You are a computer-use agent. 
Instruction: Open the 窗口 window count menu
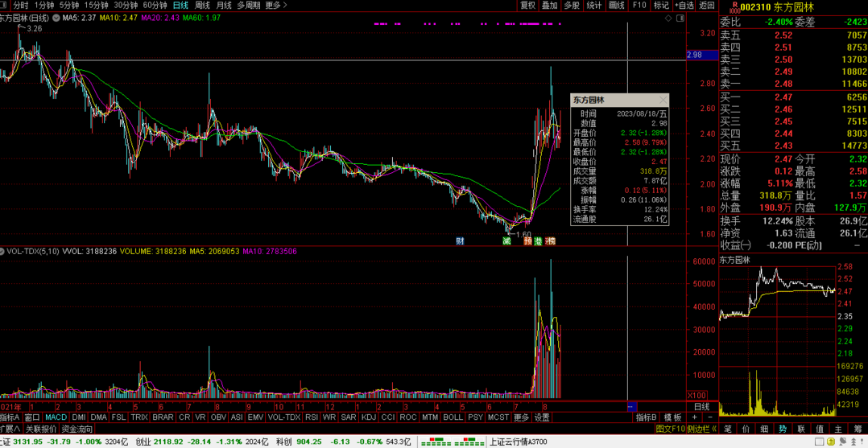33,417
